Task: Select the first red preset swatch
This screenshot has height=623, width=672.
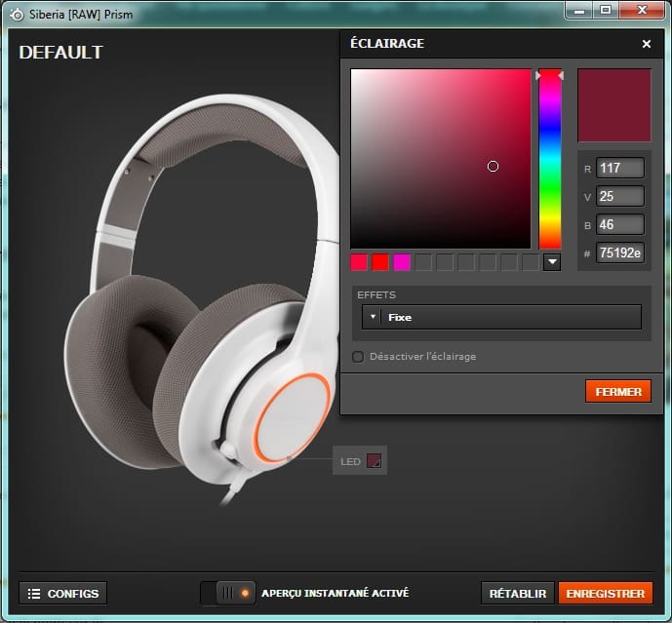Action: (359, 261)
